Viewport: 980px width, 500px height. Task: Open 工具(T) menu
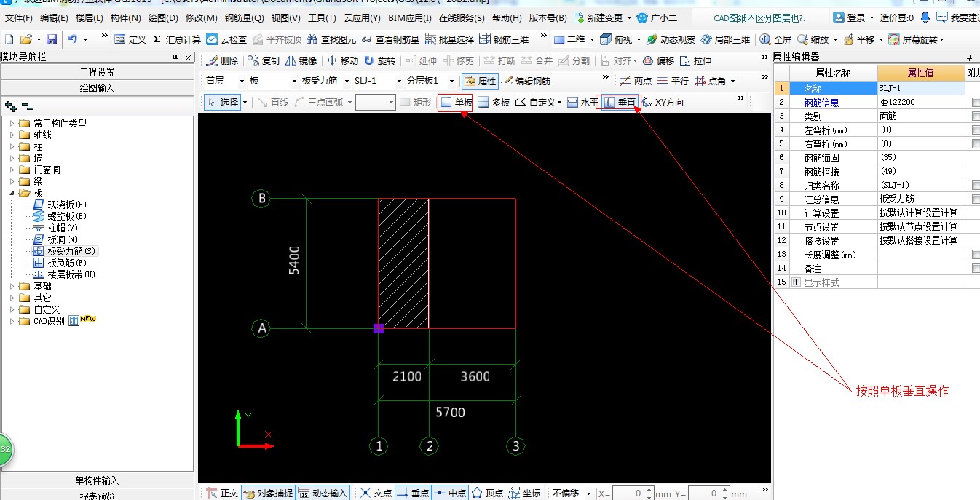(x=322, y=17)
